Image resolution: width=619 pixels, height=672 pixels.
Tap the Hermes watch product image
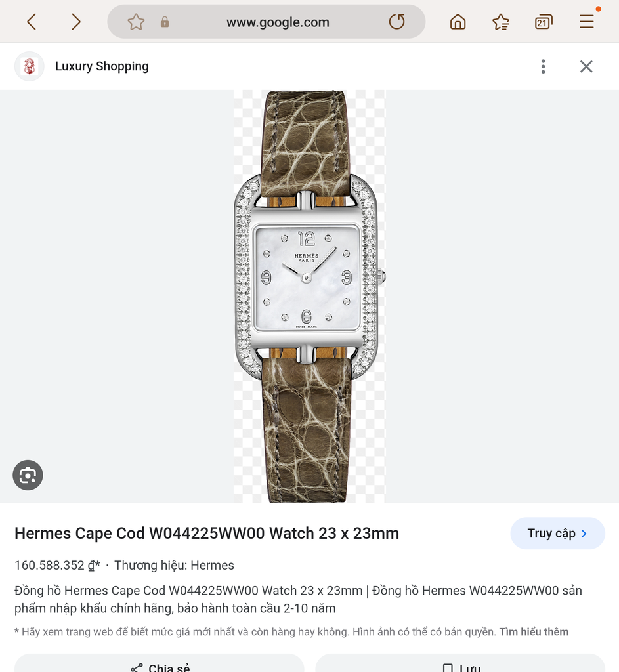[310, 296]
